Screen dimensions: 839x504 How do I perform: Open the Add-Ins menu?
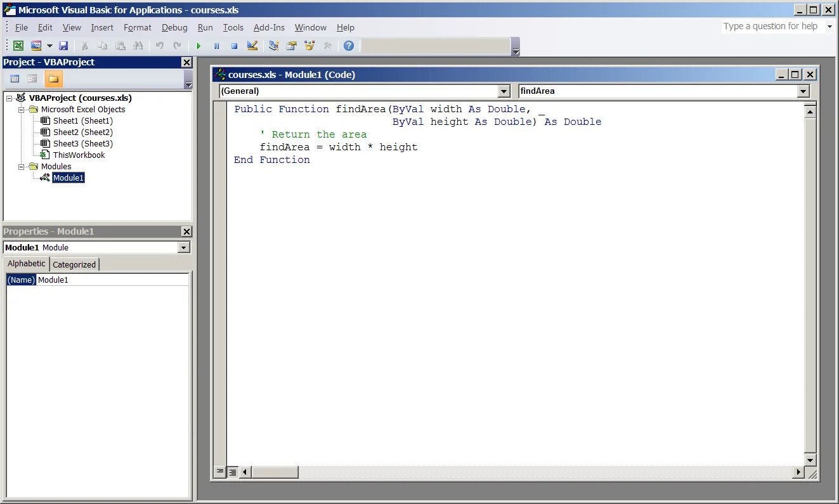point(269,27)
